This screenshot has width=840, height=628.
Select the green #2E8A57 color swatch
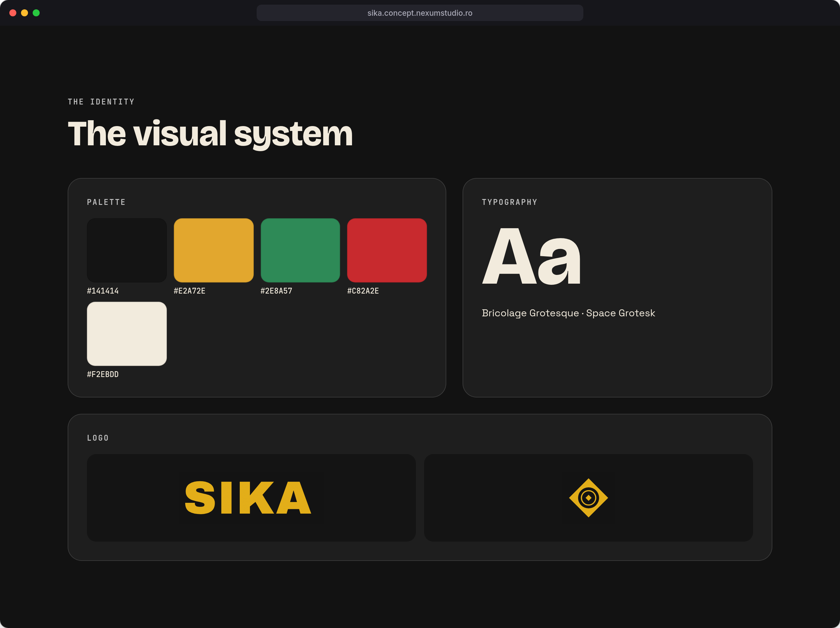(300, 250)
